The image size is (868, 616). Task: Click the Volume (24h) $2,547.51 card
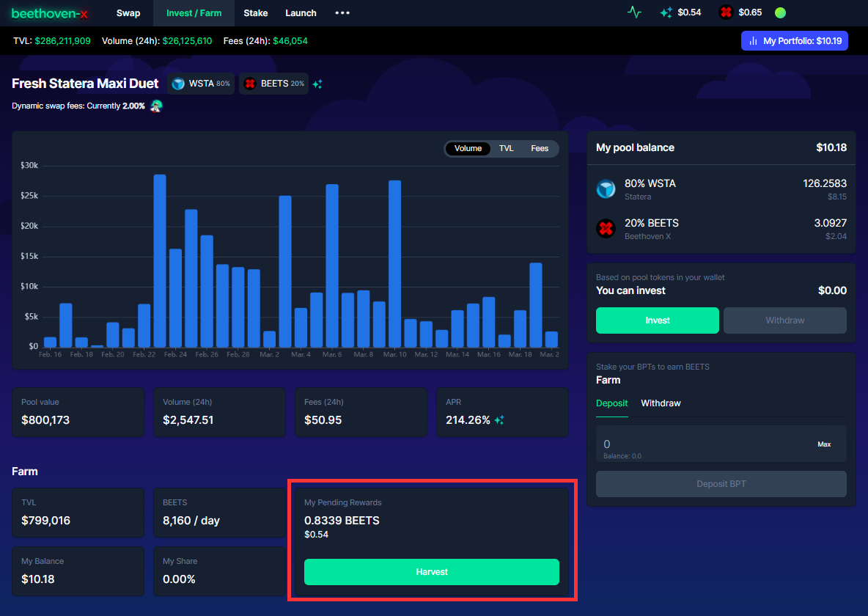coord(219,412)
